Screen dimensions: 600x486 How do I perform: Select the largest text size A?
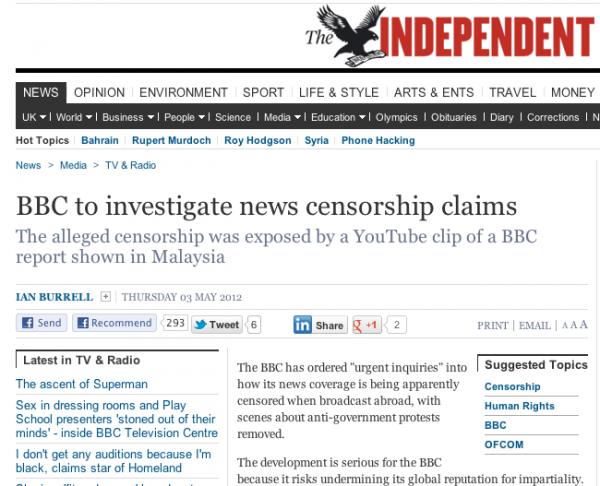click(x=583, y=325)
